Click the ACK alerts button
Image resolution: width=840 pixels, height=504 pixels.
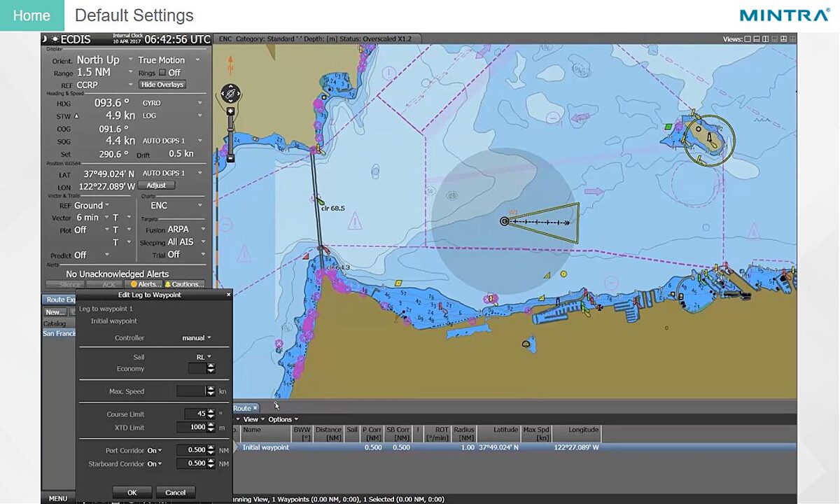tap(105, 284)
